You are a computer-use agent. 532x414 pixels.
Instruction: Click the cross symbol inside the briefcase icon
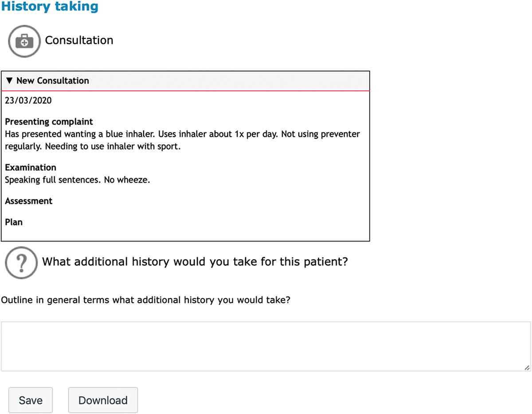point(24,43)
